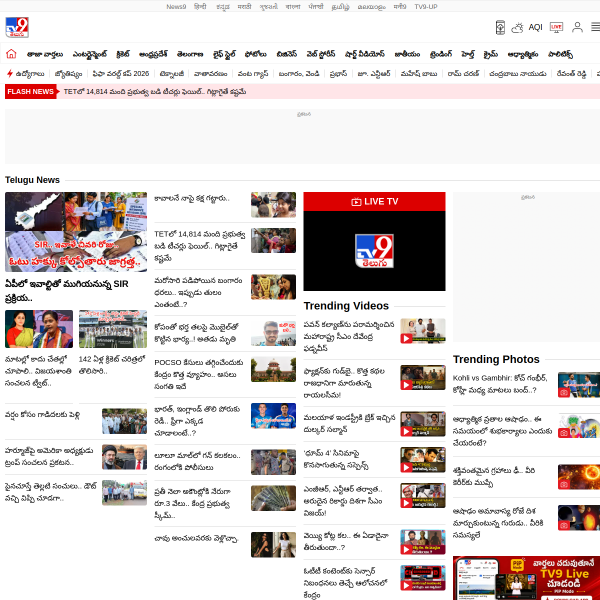Image resolution: width=600 pixels, height=600 pixels.
Task: Open చంద్రబాబు నాయుడు topic link
Action: 518,73
